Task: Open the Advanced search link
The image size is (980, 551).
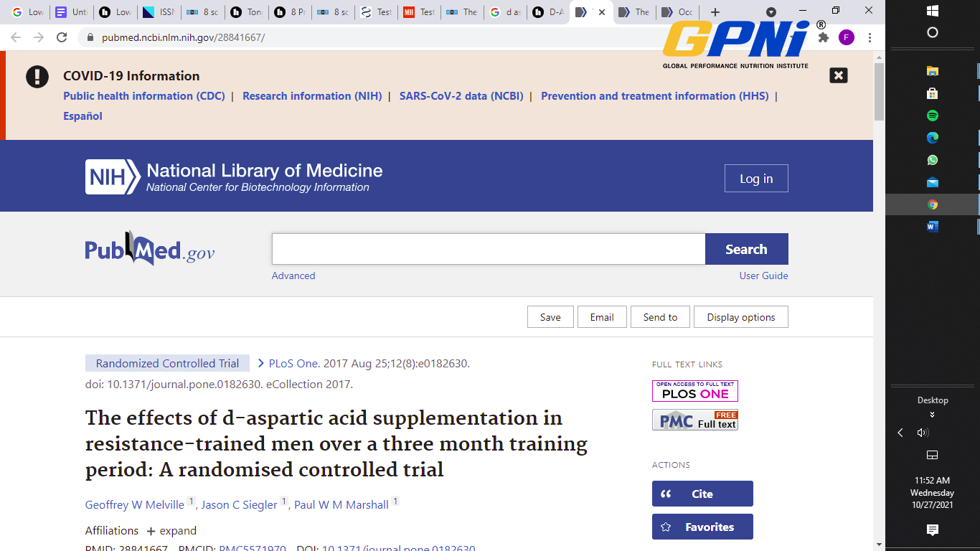Action: pos(293,275)
